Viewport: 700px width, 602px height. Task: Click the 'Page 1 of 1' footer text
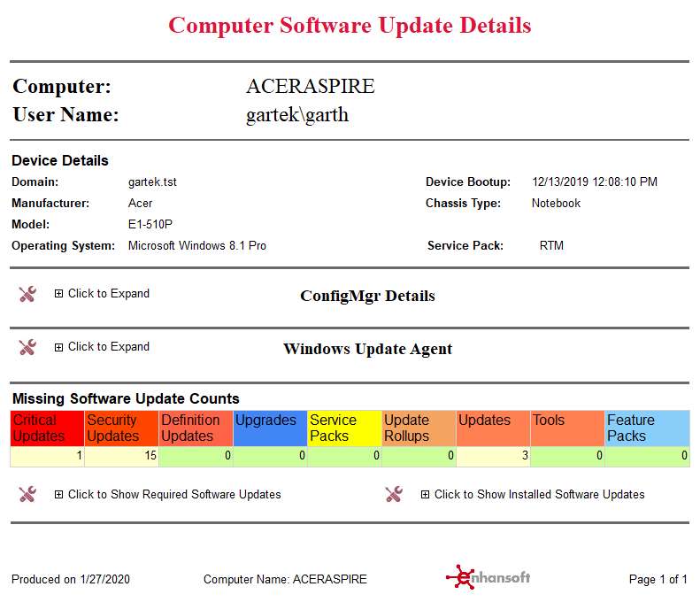coord(658,579)
